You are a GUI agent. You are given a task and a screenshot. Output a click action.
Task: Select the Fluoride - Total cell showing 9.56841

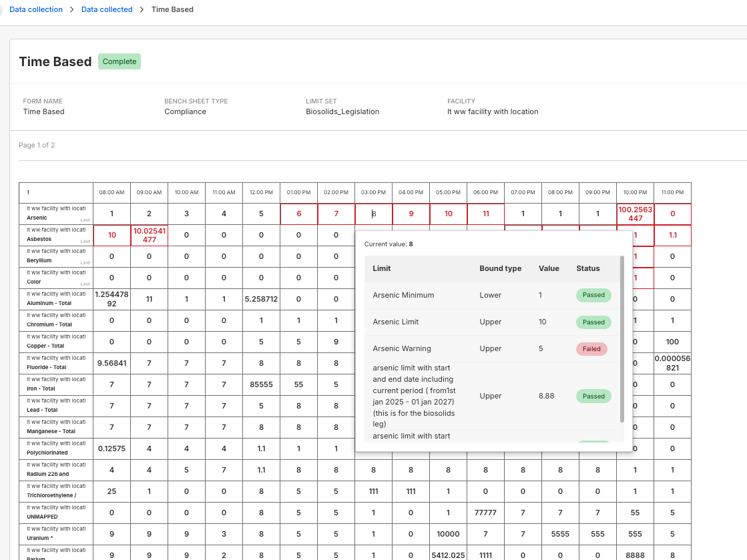(111, 363)
